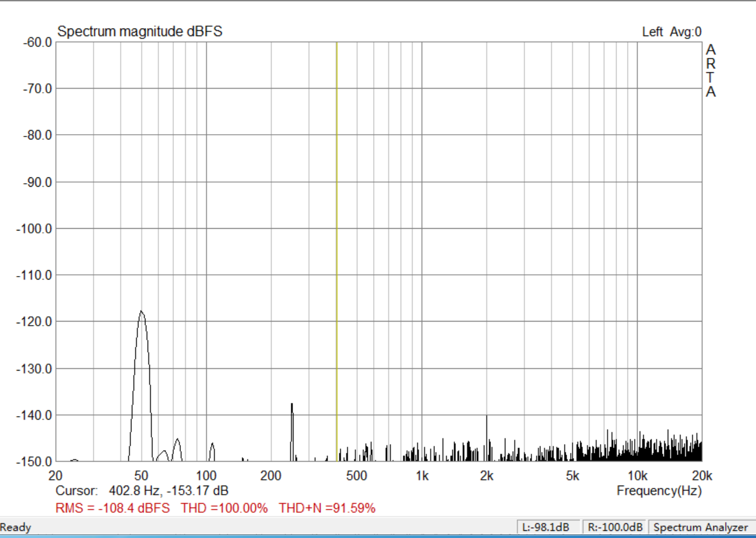This screenshot has width=756, height=538.
Task: Click the '5k' frequency axis label
Action: tap(573, 476)
